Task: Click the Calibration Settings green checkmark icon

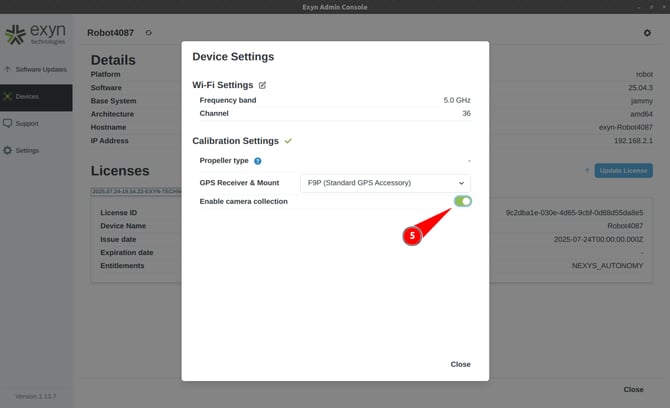Action: tap(288, 142)
